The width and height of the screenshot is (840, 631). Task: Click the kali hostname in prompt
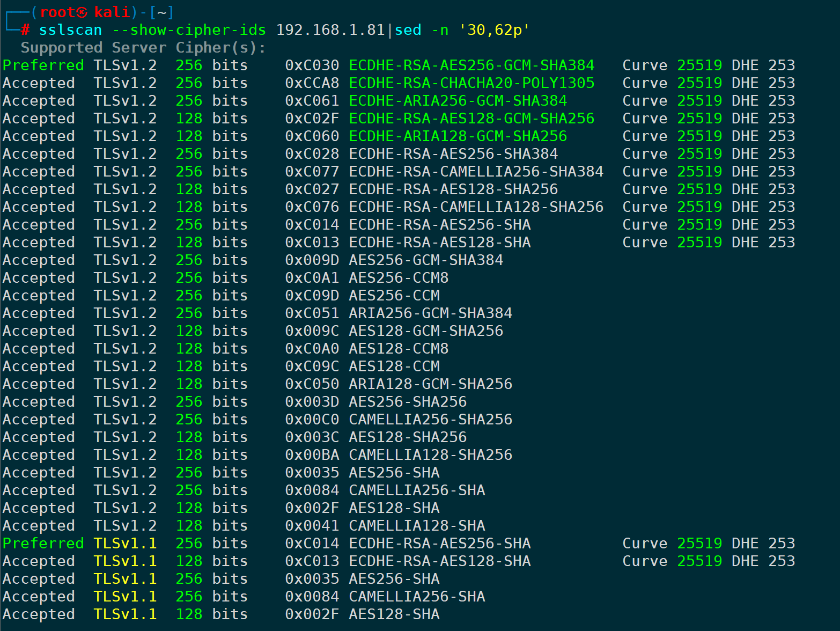(112, 12)
